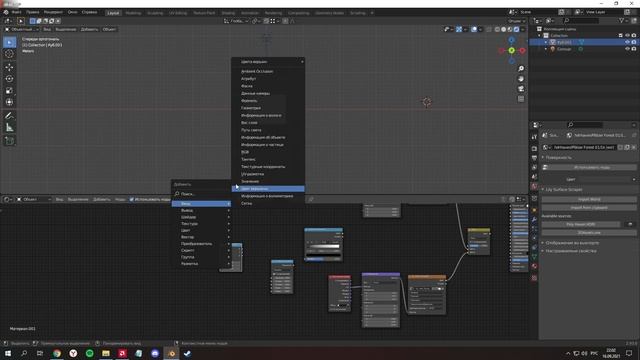Switch viewport shading to wireframe
This screenshot has height=360, width=640.
point(497,29)
